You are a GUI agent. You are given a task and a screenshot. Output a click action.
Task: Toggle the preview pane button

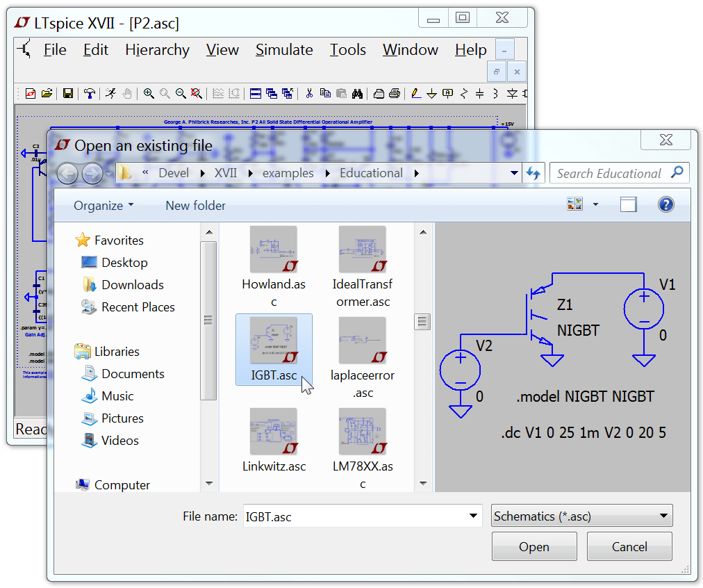coord(629,204)
